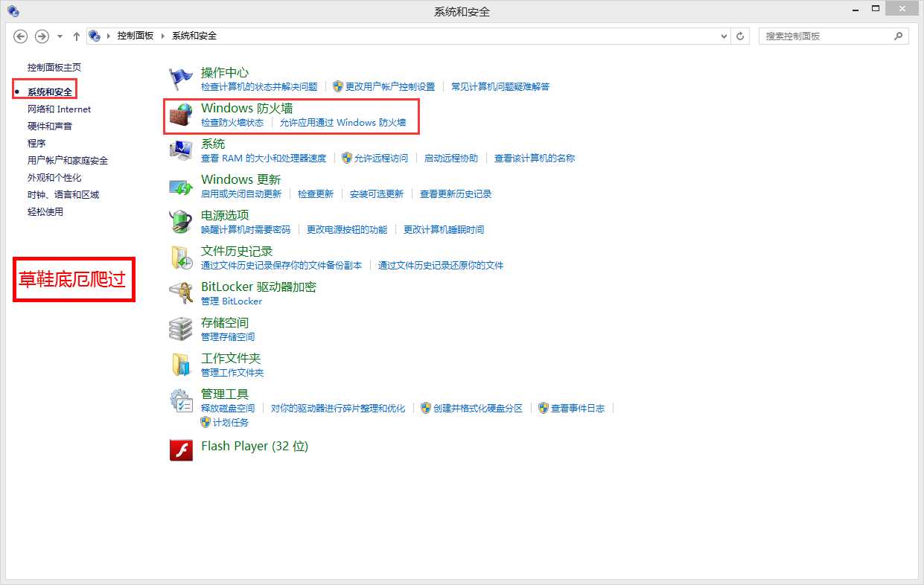Click 安装可选更新 link

(377, 194)
